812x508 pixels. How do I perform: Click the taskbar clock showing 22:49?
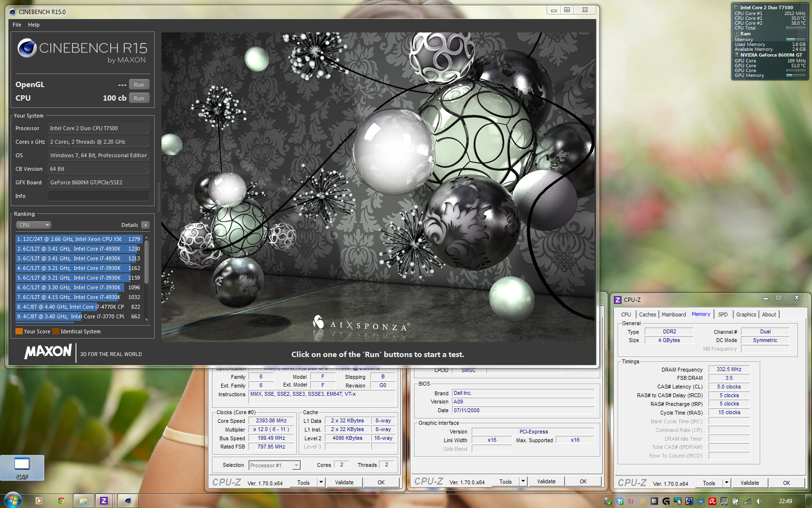[x=785, y=501]
